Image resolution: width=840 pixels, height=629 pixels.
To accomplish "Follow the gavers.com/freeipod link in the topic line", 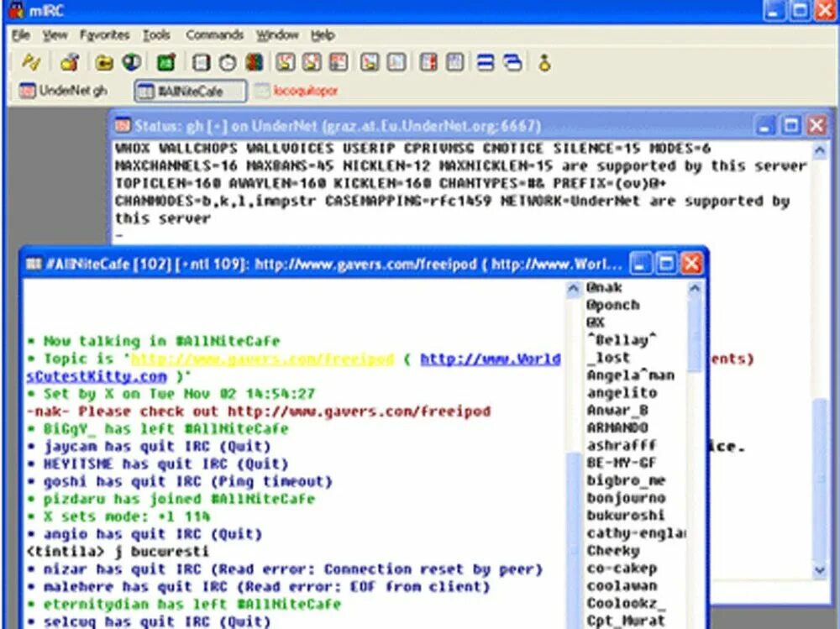I will pyautogui.click(x=262, y=359).
